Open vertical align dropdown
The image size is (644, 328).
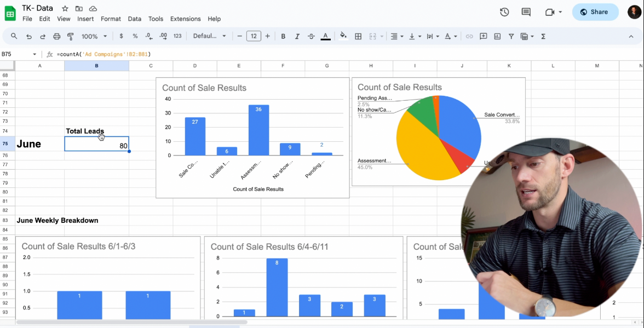[x=414, y=36]
